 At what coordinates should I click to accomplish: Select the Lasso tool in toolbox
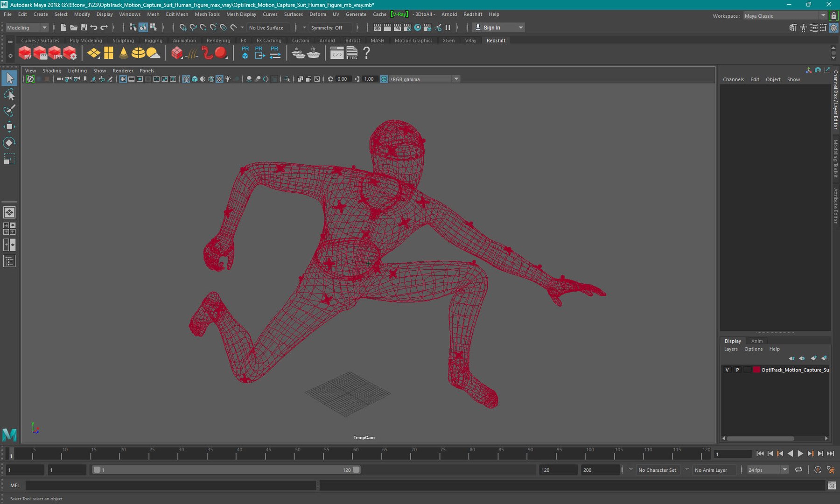[x=9, y=95]
